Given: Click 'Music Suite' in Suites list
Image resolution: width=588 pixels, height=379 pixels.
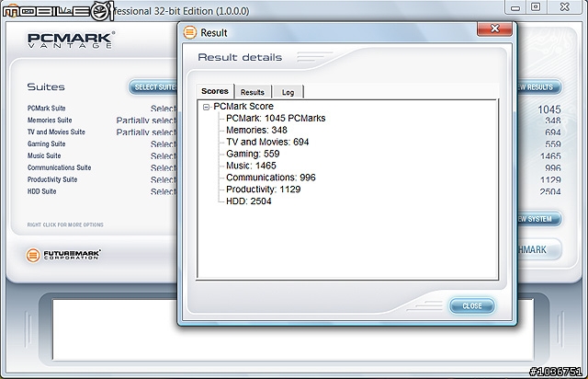Looking at the screenshot, I should (44, 155).
